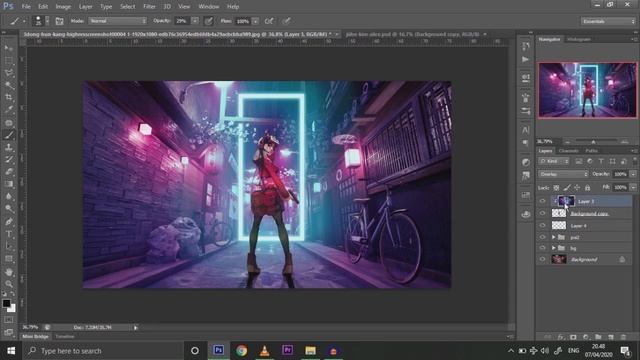
Task: Select the Path Selection tool
Action: [9, 246]
